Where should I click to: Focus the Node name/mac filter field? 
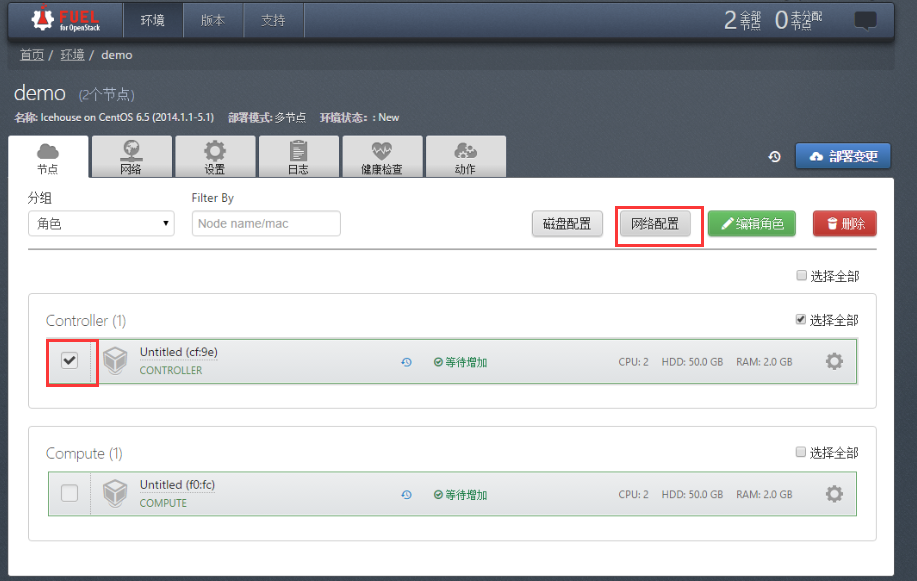coord(266,224)
